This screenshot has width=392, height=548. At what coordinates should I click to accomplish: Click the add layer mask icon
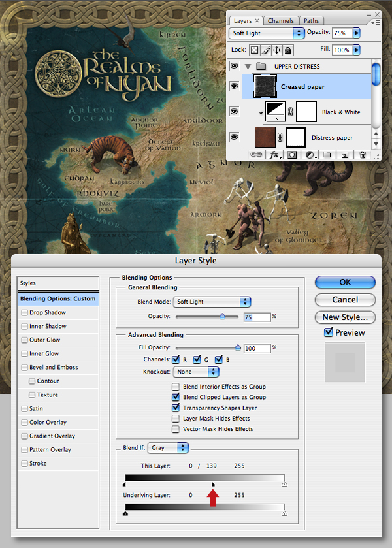coord(292,155)
